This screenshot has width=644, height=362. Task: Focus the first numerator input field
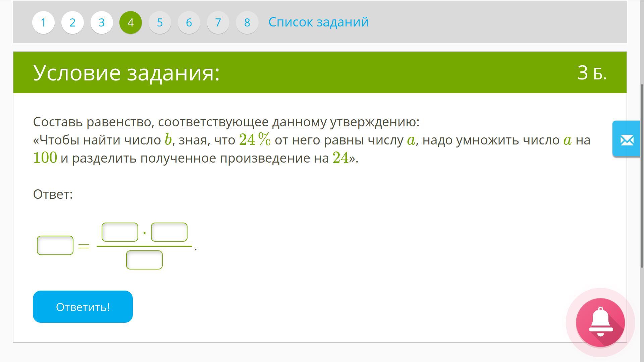(120, 232)
